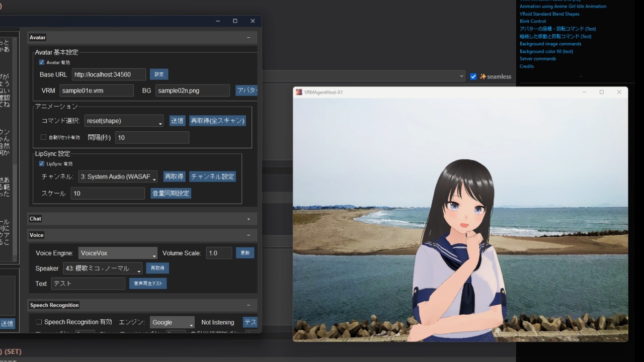Collapse the Speech Recognition panel
644x362 pixels.
click(x=248, y=305)
